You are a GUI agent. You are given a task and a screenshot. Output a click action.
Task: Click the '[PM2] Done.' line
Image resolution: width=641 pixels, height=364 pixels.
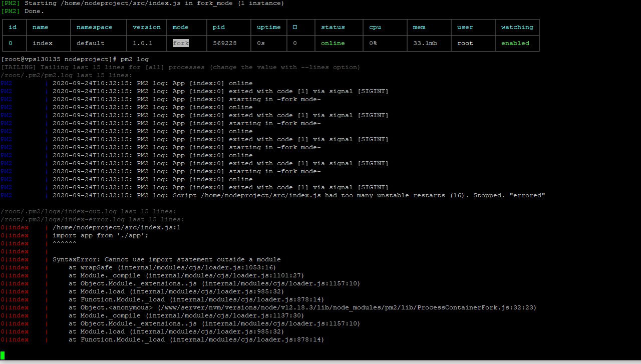23,11
